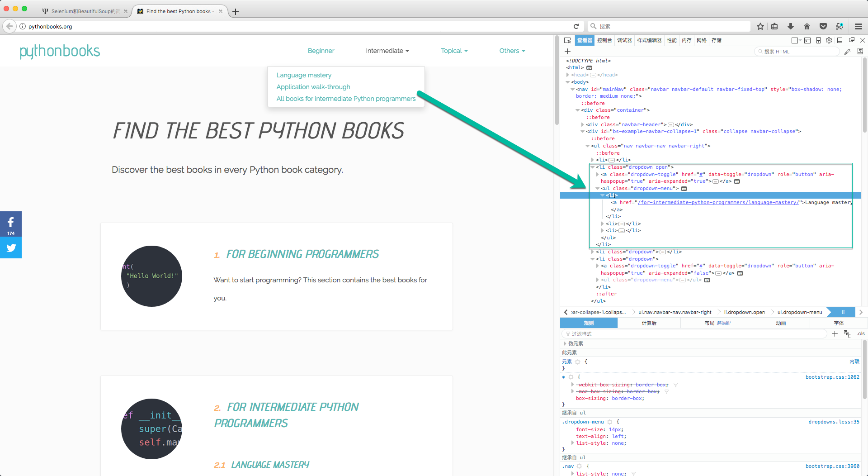The width and height of the screenshot is (868, 476).
Task: Add a new CSS rule with the plus icon
Action: click(835, 333)
